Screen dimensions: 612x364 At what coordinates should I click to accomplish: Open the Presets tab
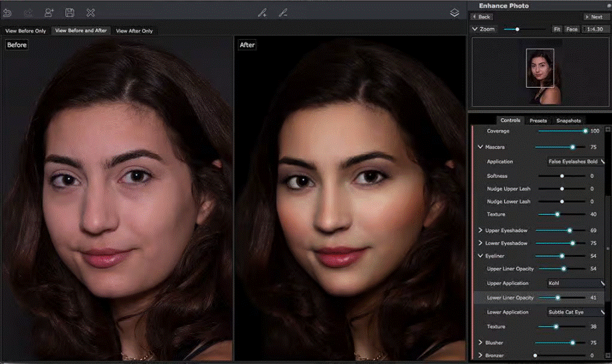point(538,120)
